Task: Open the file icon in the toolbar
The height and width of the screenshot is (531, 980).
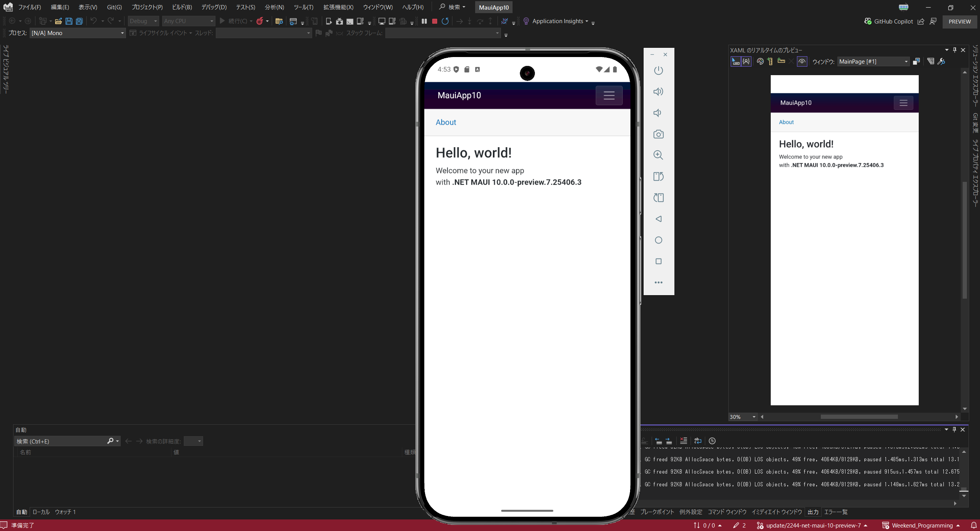Action: click(x=58, y=21)
